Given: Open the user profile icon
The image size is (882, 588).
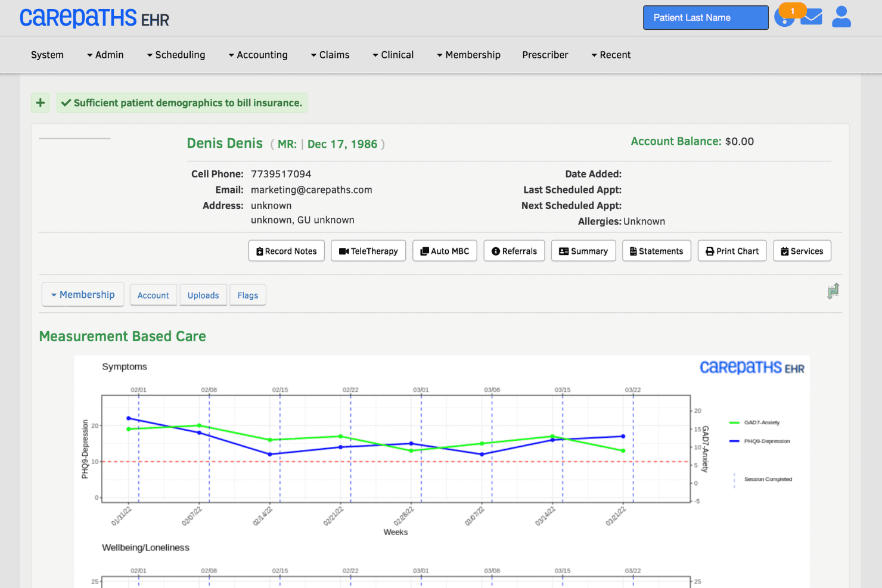Looking at the screenshot, I should (x=841, y=17).
